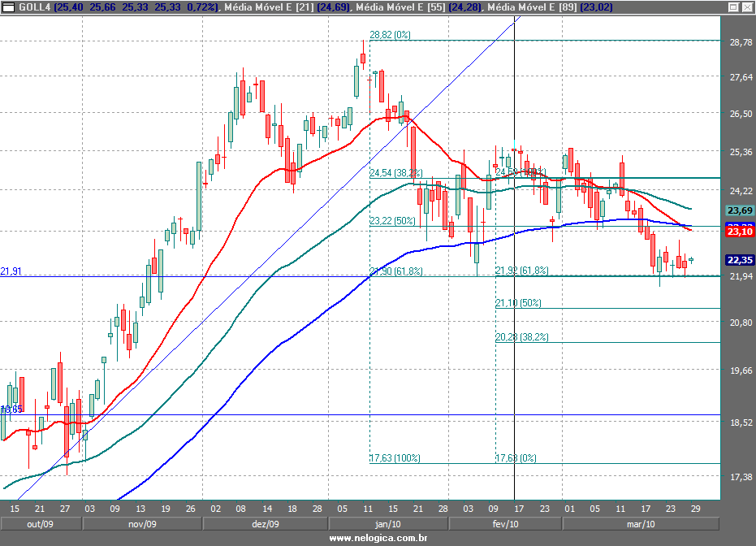Image resolution: width=756 pixels, height=546 pixels.
Task: Click the 08 date label on time axis
Action: point(240,509)
